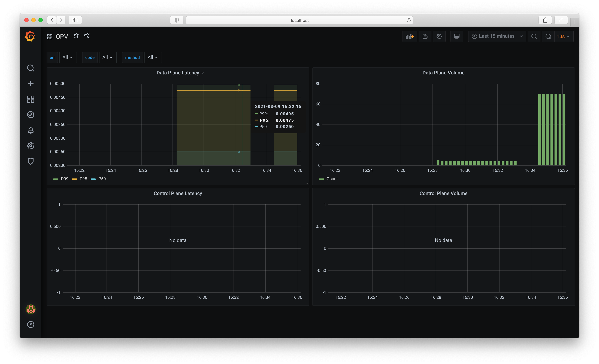
Task: Open the Alerting bell icon
Action: click(31, 130)
